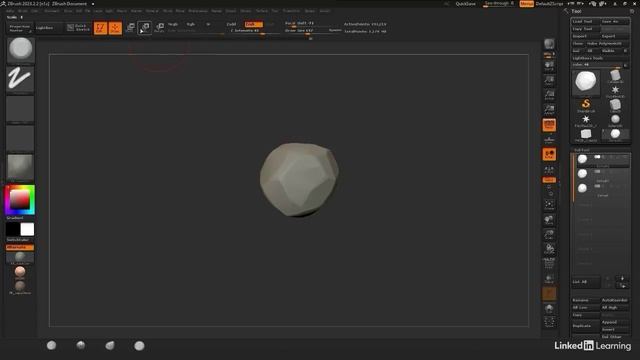640x360 pixels.
Task: Click the AAHalf icon
Action: pos(549,109)
